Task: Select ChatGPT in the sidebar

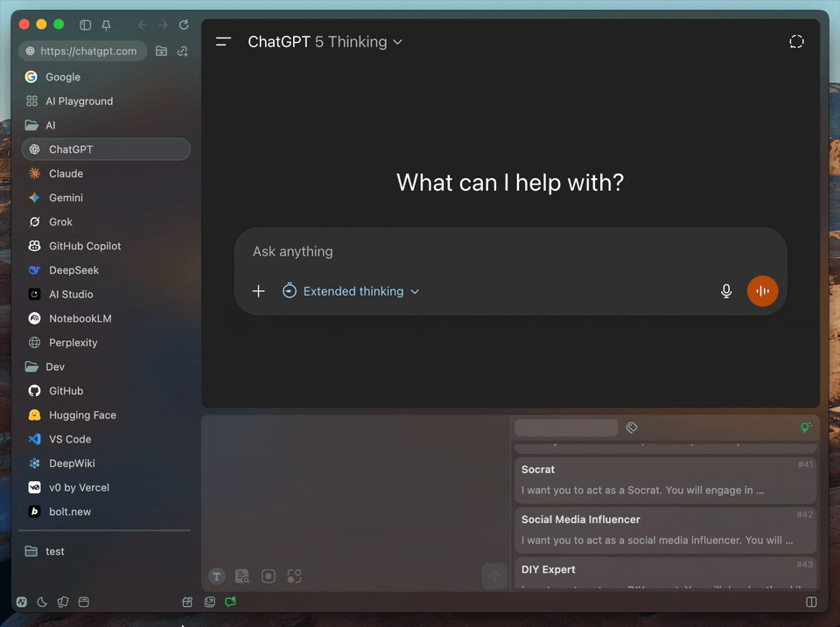Action: coord(106,150)
